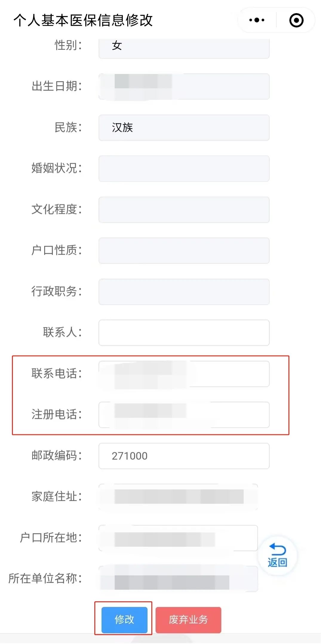Open the 婚姻状况 selection field

coord(184,169)
